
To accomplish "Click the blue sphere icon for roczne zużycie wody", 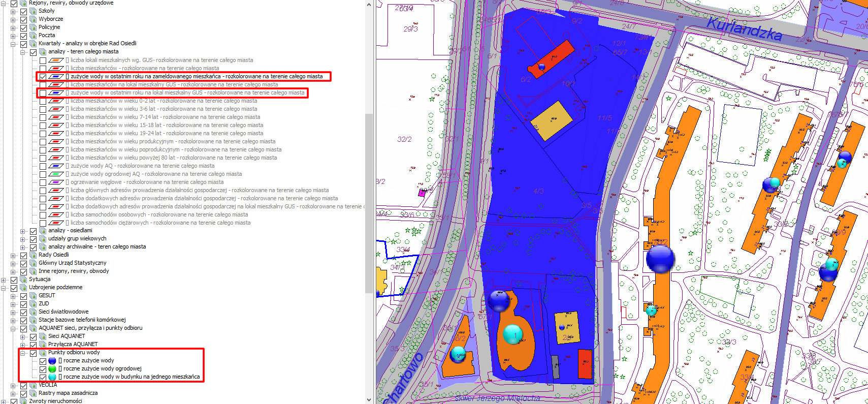I will (52, 361).
